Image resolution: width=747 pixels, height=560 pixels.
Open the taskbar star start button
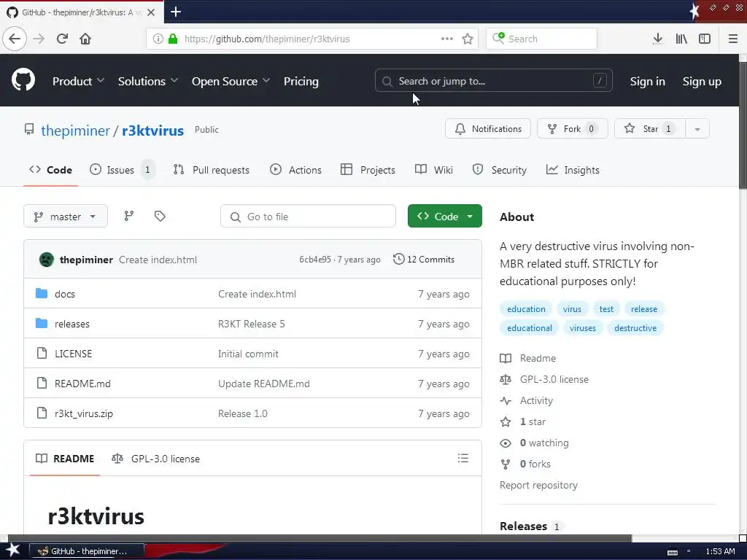12,550
